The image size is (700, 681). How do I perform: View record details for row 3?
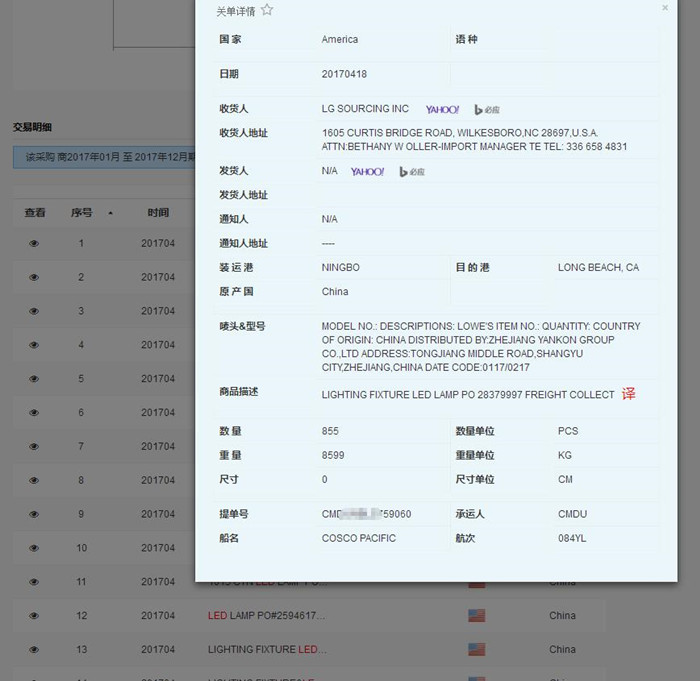(34, 311)
